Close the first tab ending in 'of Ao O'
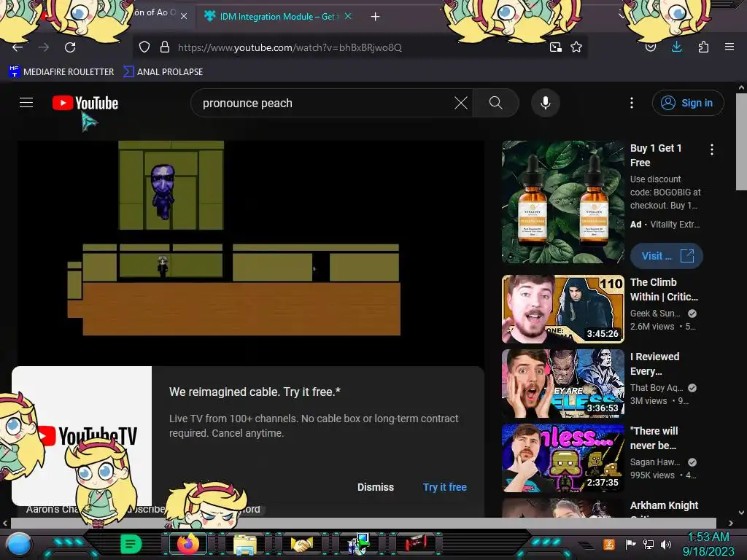Screen dimensions: 747x560 click(184, 16)
